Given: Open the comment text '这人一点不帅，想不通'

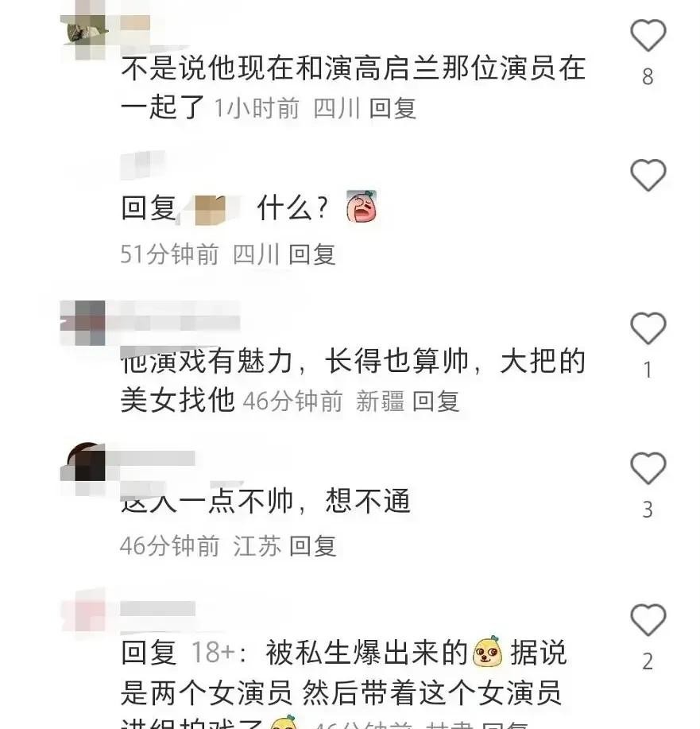Looking at the screenshot, I should 265,501.
